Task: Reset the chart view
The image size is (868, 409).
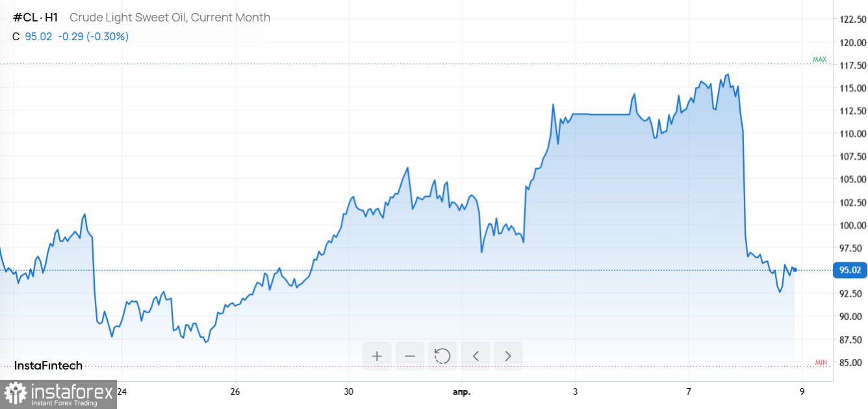Action: [x=442, y=356]
